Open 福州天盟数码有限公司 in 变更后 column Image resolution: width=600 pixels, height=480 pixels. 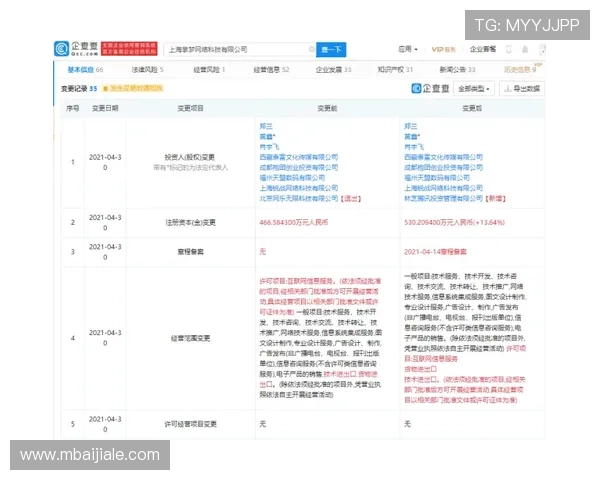pos(437,178)
